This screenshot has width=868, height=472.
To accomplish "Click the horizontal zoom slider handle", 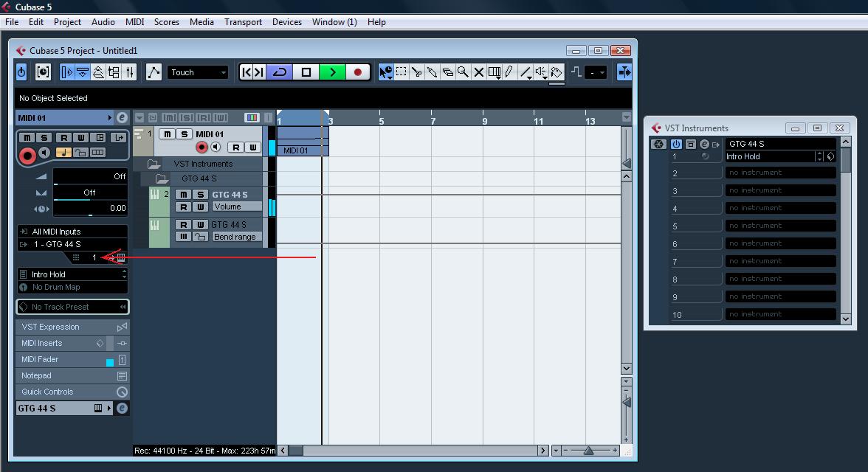I will coord(588,451).
